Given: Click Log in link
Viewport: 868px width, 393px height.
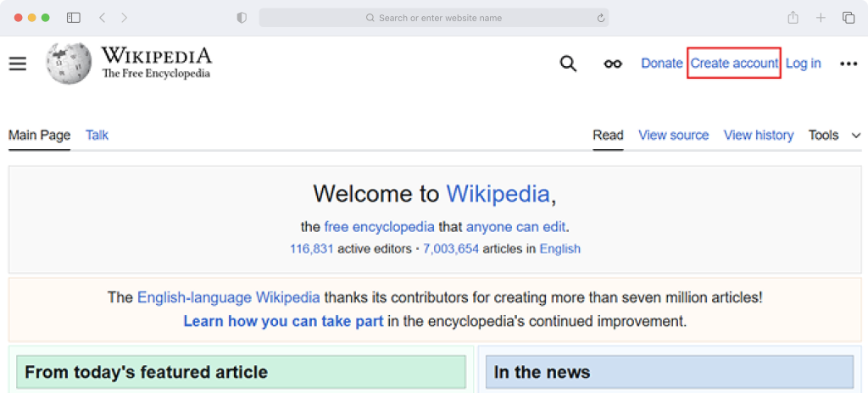Looking at the screenshot, I should point(804,64).
